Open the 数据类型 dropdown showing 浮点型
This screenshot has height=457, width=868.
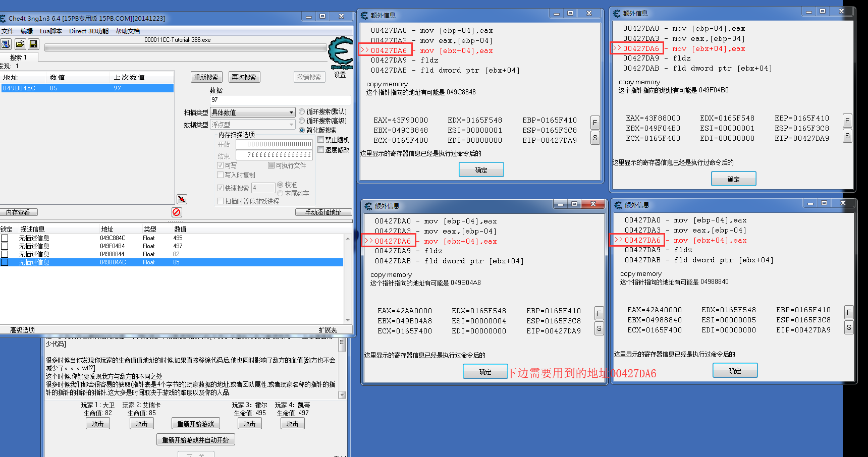[253, 125]
